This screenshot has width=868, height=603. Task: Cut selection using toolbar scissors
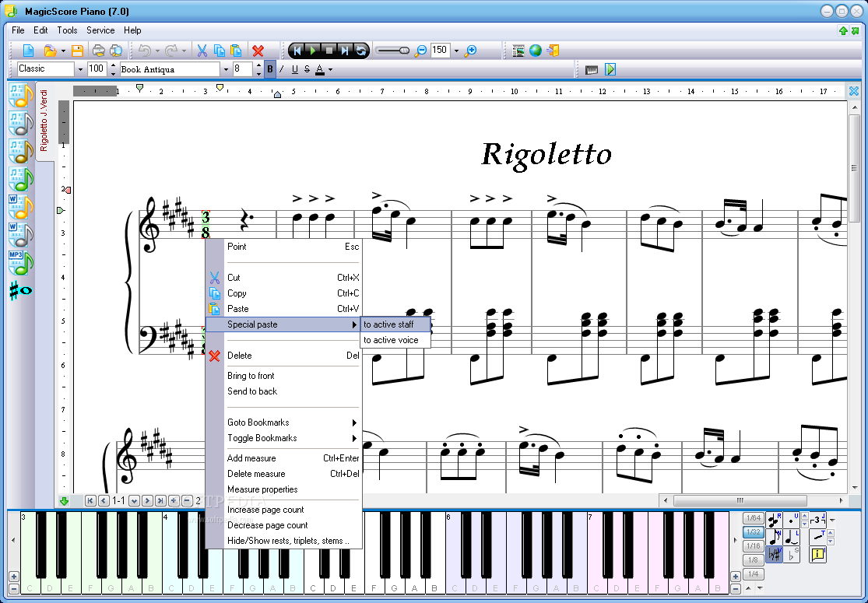202,51
